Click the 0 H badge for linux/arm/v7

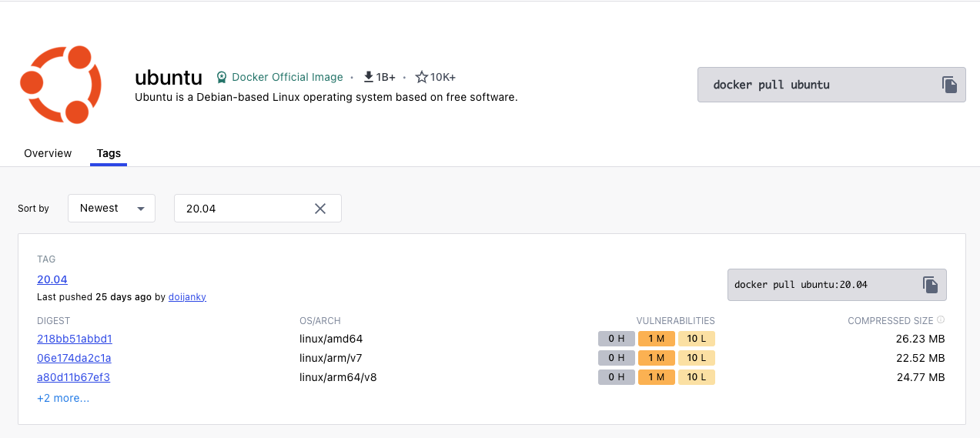[x=617, y=358]
